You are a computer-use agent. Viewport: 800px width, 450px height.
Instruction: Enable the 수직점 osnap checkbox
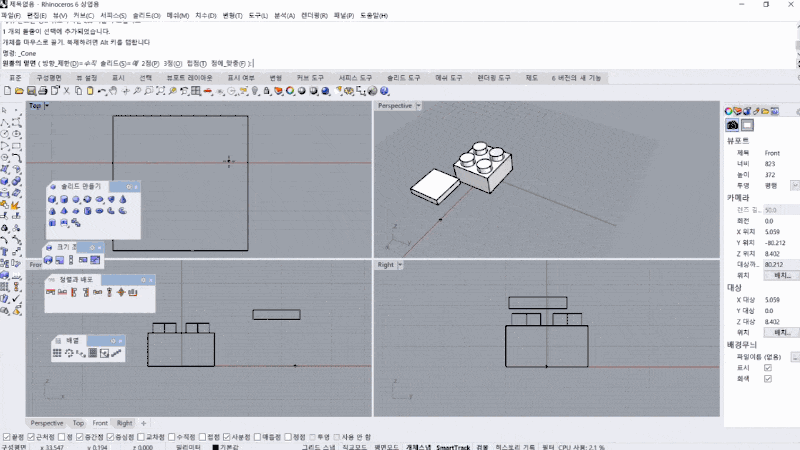[x=171, y=437]
